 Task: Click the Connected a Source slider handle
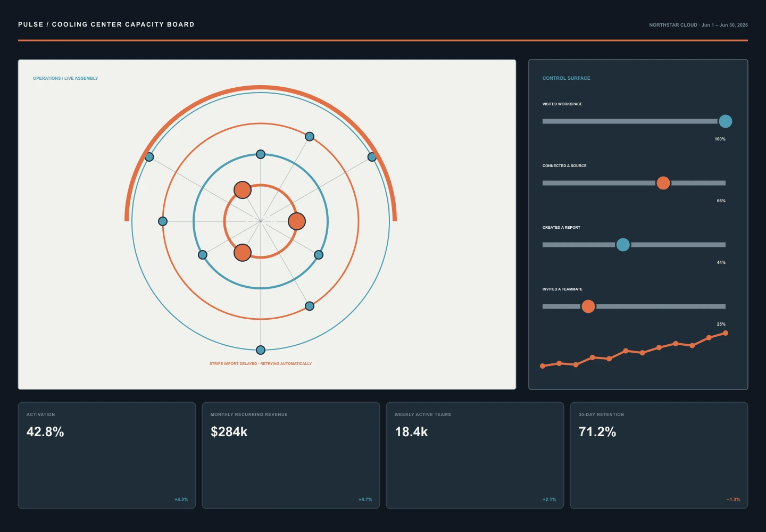[x=663, y=183]
